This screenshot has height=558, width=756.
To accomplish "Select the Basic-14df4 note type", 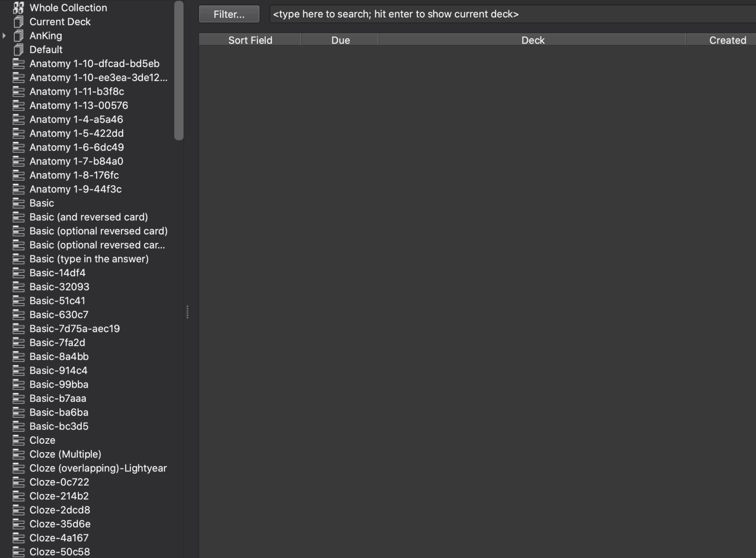I will click(x=57, y=273).
